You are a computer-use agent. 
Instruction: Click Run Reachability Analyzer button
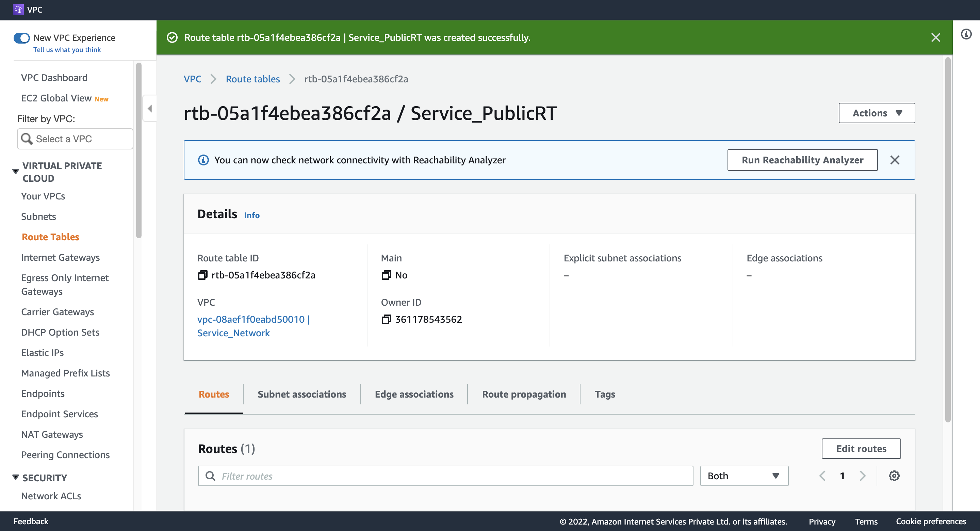pos(802,160)
